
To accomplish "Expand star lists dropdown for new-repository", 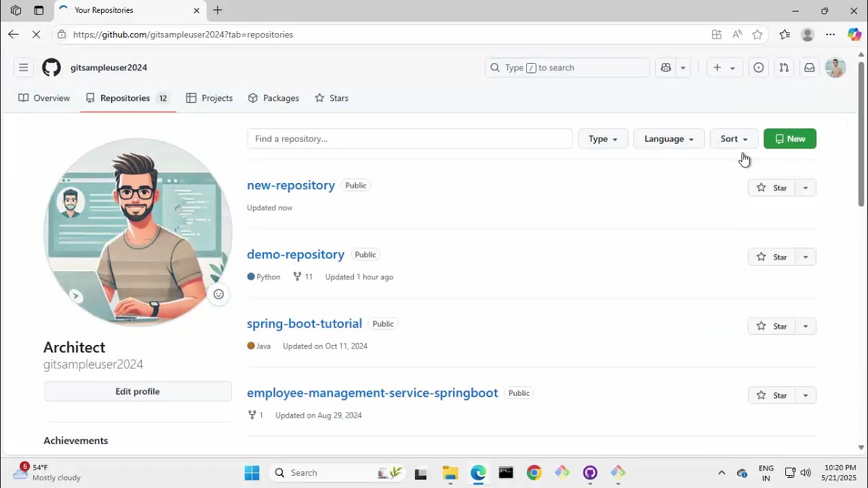I will point(806,188).
